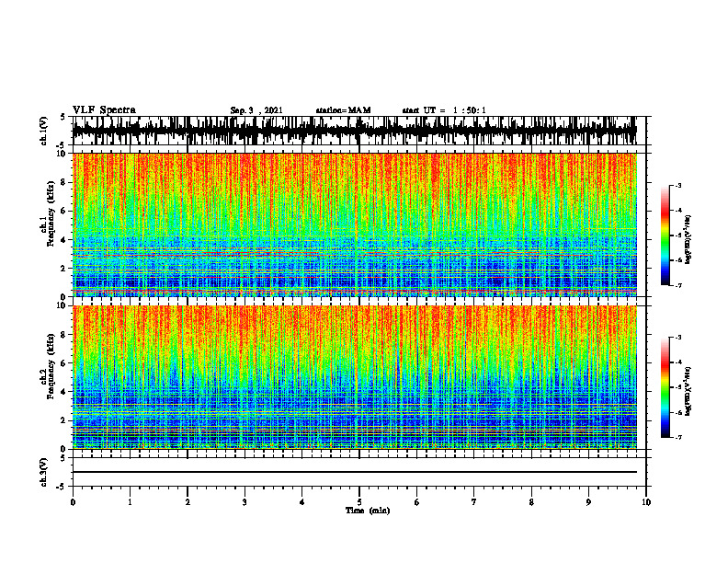Click the ch.2 color scale bar
Viewport: 728px width, 563px height.
point(665,387)
